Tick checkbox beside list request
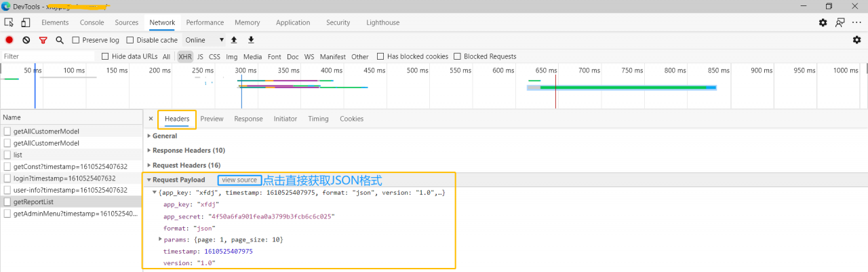This screenshot has width=868, height=272. 7,155
